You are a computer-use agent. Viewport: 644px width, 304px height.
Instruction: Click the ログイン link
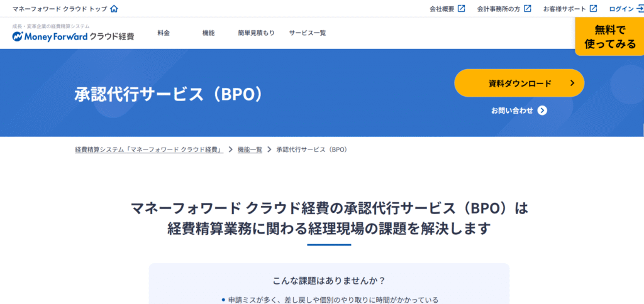pyautogui.click(x=621, y=9)
